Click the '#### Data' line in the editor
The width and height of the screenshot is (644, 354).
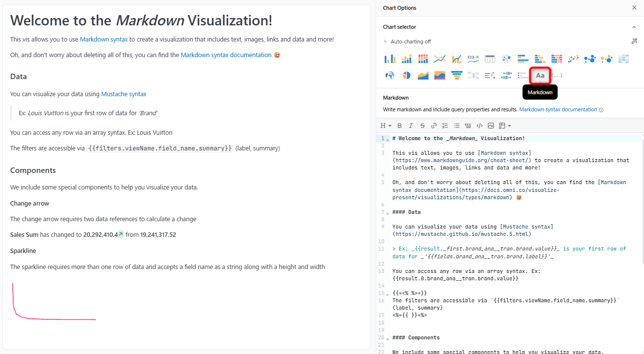406,212
